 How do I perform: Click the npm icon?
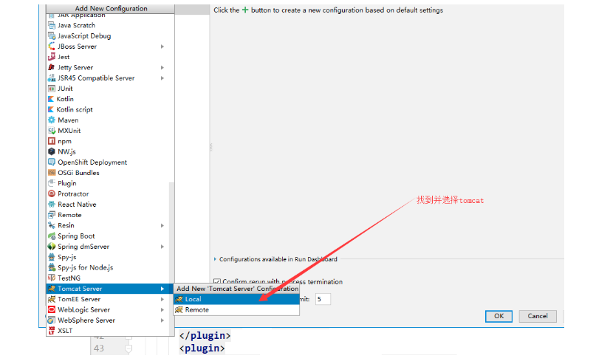[x=52, y=141]
